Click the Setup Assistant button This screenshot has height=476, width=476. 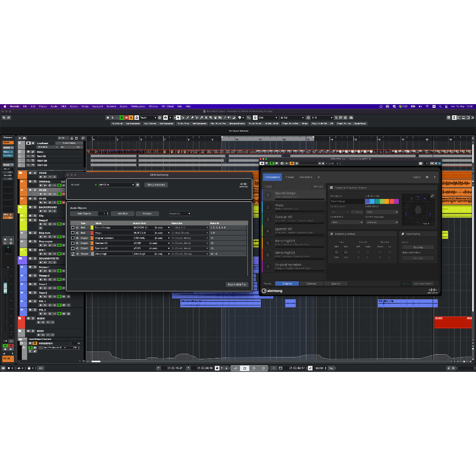[x=156, y=185]
